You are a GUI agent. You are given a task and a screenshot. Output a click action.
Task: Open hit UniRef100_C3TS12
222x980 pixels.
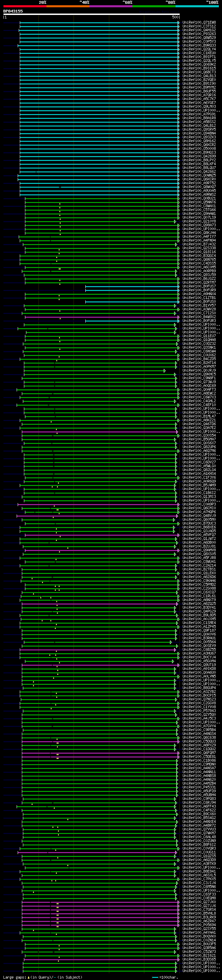tap(199, 26)
